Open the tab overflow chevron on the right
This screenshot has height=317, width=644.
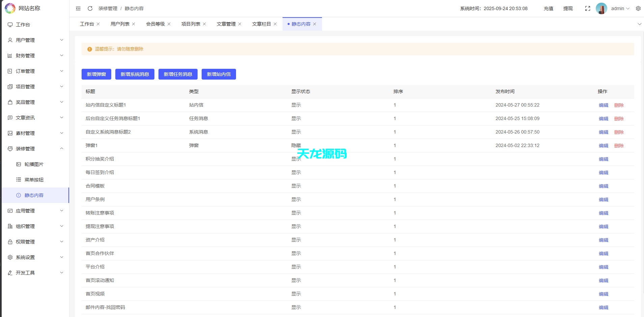click(x=640, y=24)
